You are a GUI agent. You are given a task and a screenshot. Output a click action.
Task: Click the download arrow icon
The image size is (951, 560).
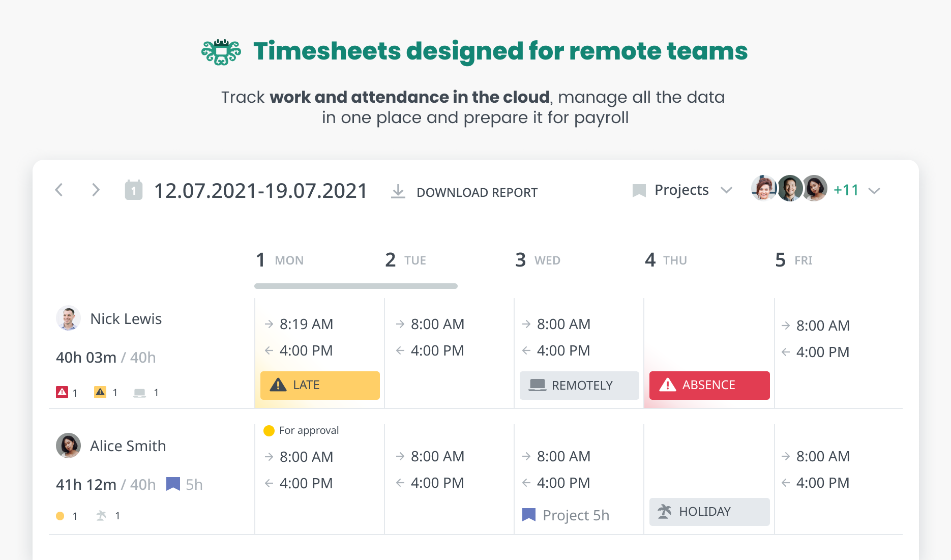point(398,192)
